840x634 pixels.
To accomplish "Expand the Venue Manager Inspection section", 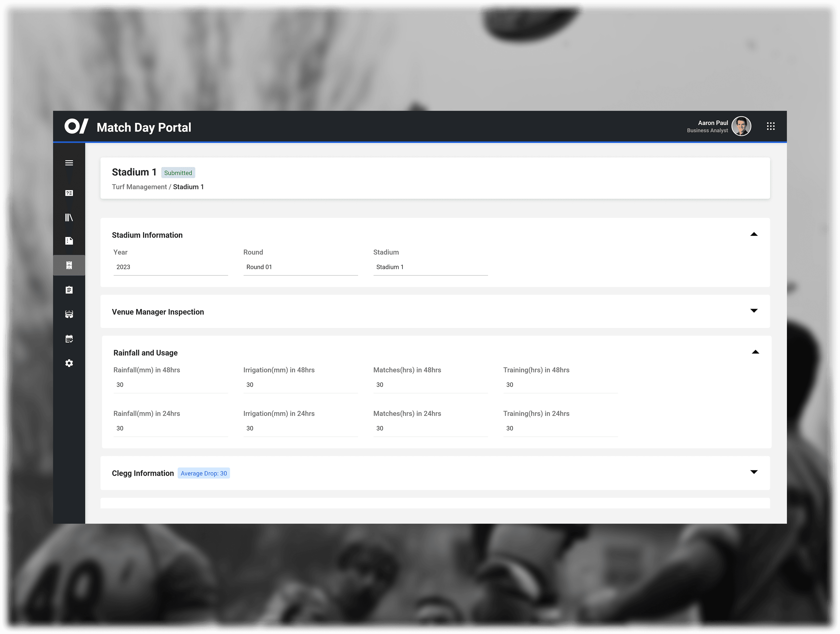I will click(x=754, y=311).
